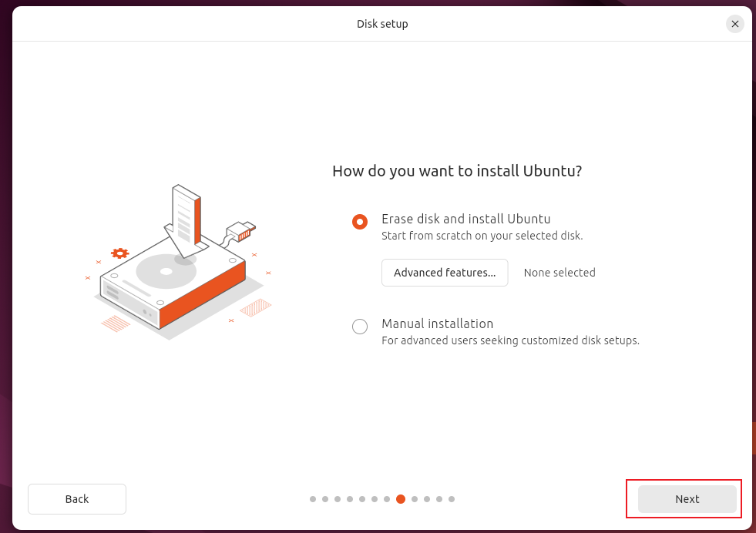Click the "Manual installation" option label
This screenshot has height=533, width=756.
[437, 323]
